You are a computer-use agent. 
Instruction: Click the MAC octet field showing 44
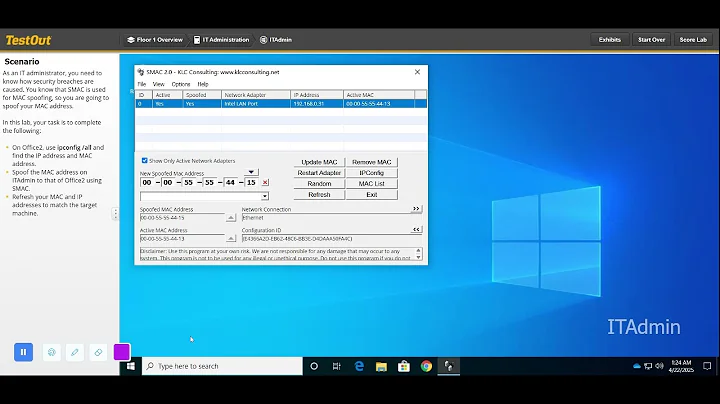tap(230, 182)
